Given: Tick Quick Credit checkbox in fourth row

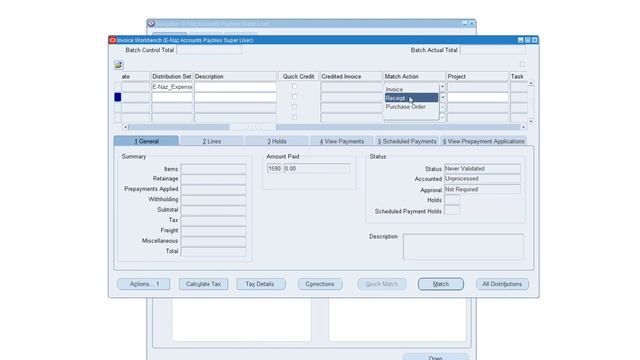Looking at the screenshot, I should click(x=294, y=118).
